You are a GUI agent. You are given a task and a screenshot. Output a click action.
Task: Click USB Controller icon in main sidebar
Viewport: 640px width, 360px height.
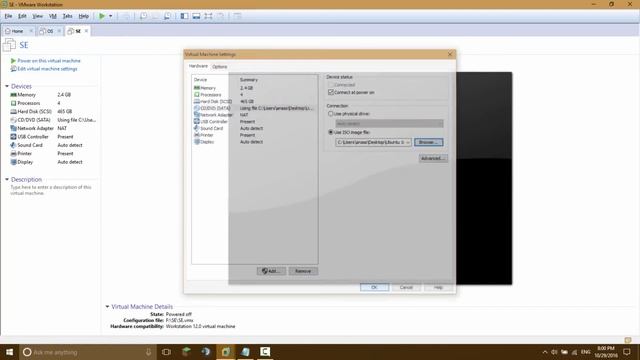pos(13,137)
